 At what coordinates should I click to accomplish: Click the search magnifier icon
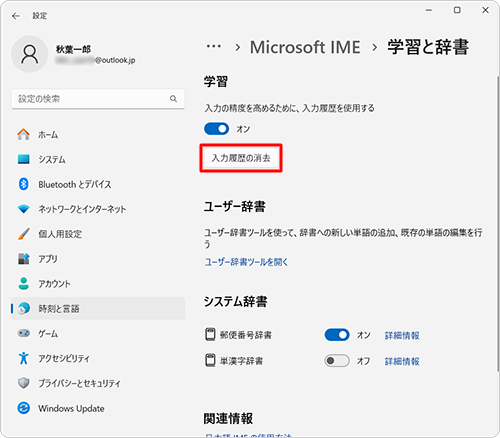point(173,99)
